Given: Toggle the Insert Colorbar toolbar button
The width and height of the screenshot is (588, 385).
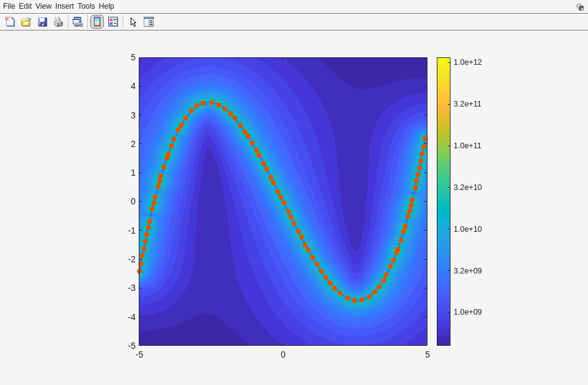Looking at the screenshot, I should tap(97, 22).
